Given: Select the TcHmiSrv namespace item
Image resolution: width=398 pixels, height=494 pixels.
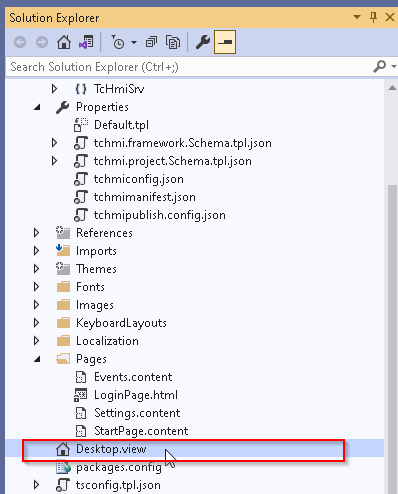Looking at the screenshot, I should click(x=119, y=89).
